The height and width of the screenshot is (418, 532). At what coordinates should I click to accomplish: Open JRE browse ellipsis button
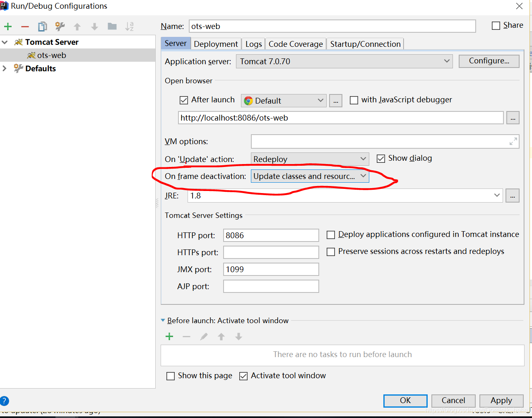513,196
